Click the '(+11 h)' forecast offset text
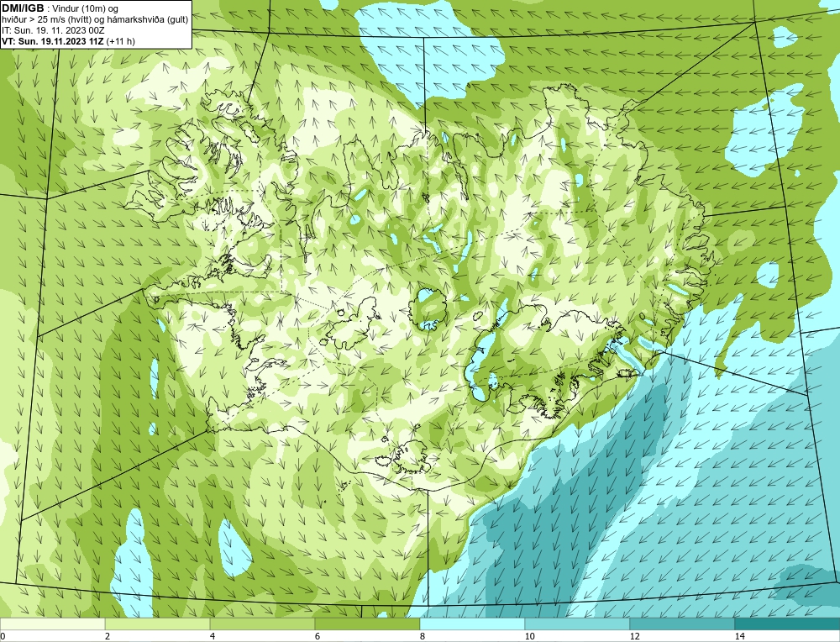840x642 pixels. [x=121, y=41]
